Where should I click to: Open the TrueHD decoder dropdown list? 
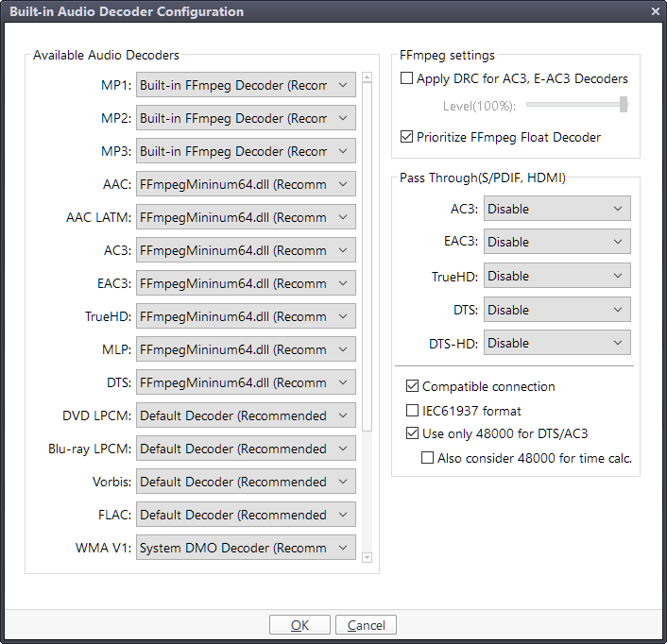coord(246,317)
